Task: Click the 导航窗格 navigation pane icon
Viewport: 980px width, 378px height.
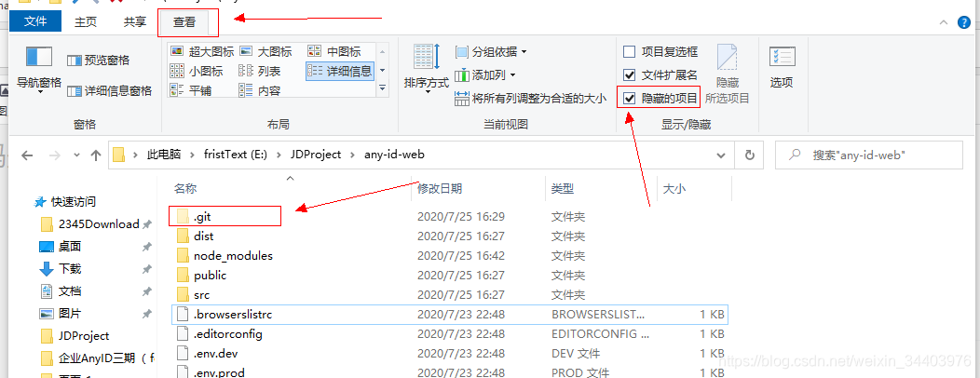Action: tap(39, 59)
